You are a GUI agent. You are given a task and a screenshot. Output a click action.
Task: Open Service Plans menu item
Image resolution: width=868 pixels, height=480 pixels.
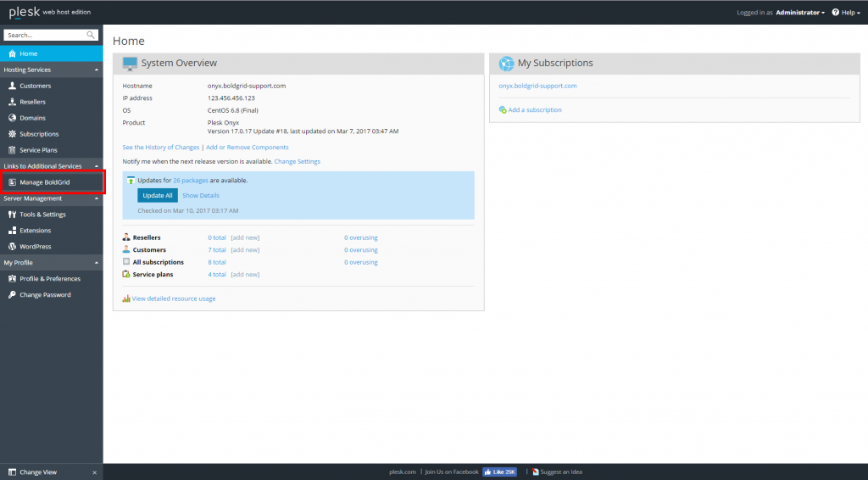pos(38,150)
